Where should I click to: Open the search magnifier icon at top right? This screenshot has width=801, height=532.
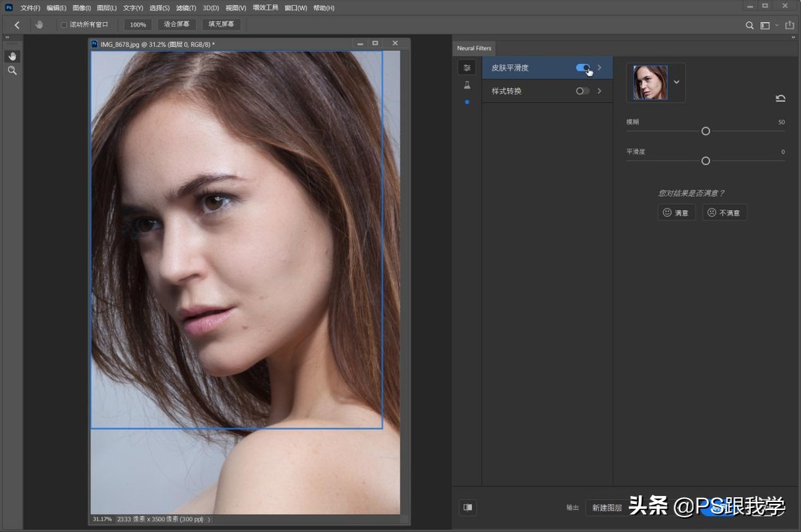point(750,25)
